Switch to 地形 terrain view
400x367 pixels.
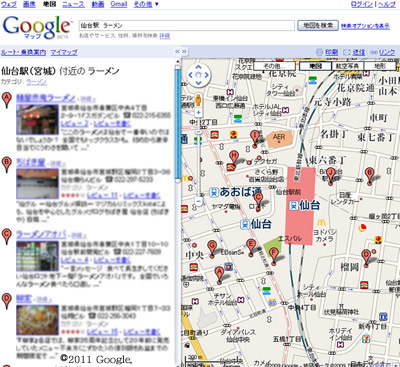pyautogui.click(x=380, y=66)
